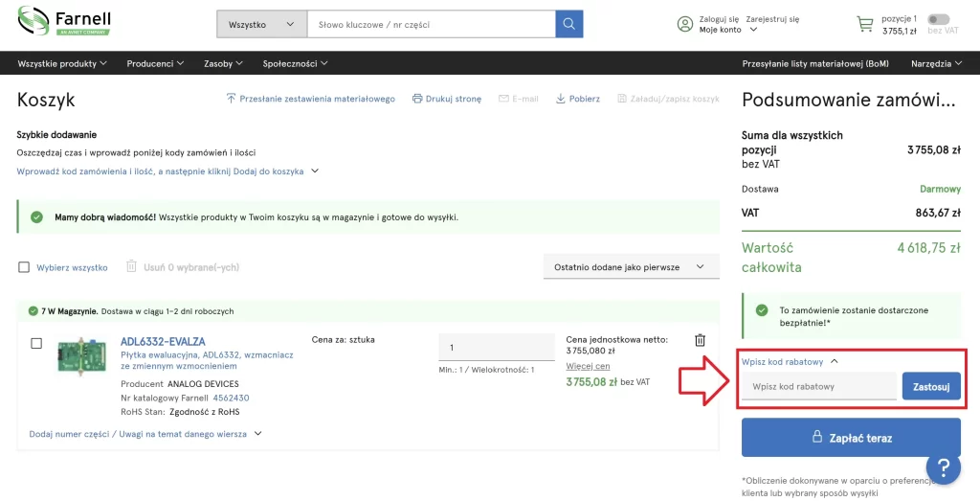This screenshot has width=980, height=501.
Task: Click the printer icon next to Drukuj stronę
Action: [x=417, y=99]
